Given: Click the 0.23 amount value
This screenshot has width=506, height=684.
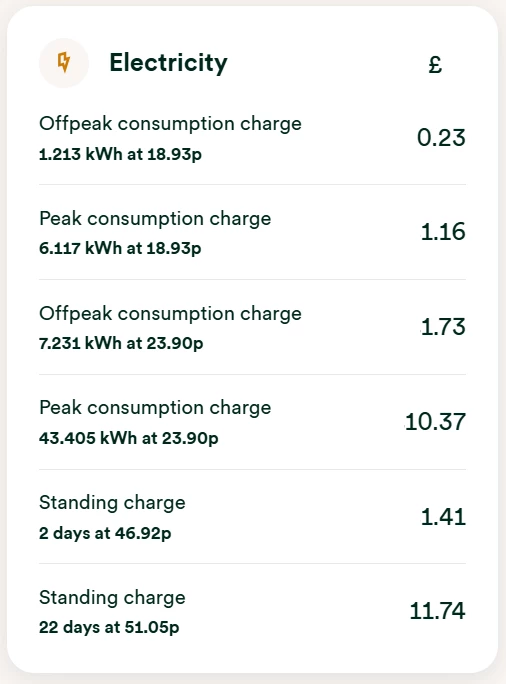Looking at the screenshot, I should click(441, 137).
